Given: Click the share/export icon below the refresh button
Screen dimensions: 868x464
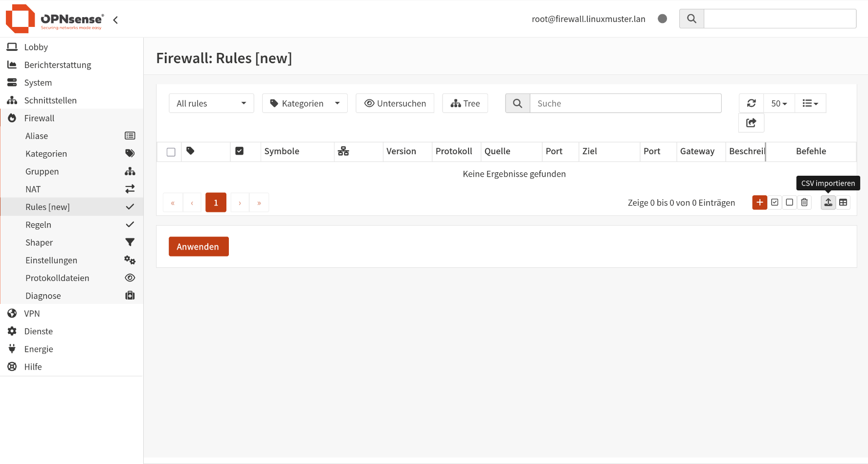Looking at the screenshot, I should 751,123.
